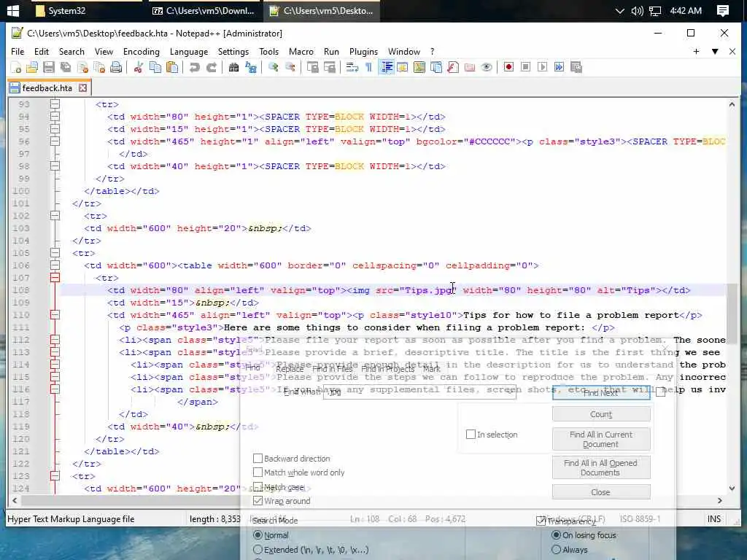Image resolution: width=747 pixels, height=560 pixels.
Task: Cut selection with the scissors icon
Action: pos(139,67)
